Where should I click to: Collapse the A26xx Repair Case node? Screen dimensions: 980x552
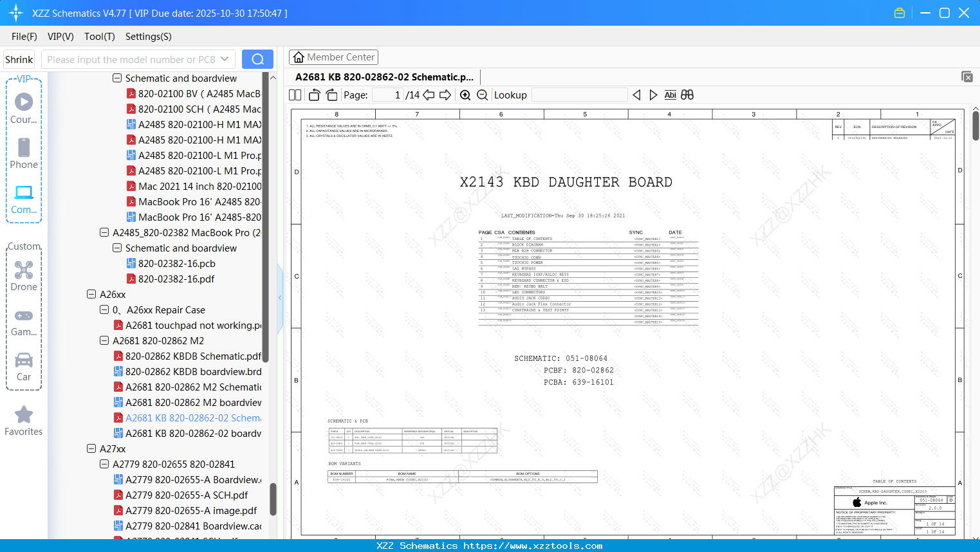click(104, 310)
